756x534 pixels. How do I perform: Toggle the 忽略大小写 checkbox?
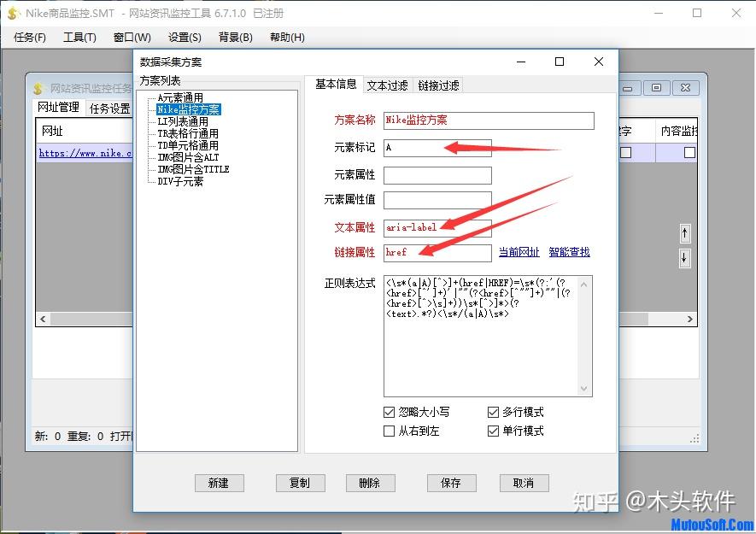389,412
